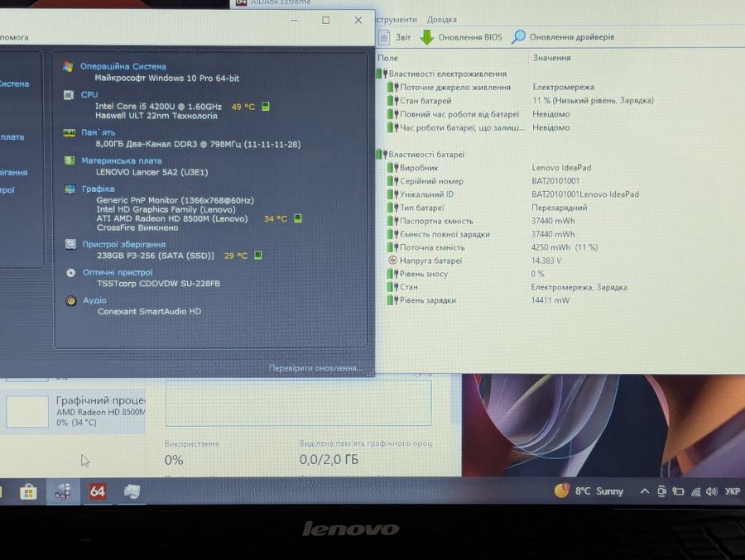Select the Стан батарей row
745x560 pixels.
point(521,100)
